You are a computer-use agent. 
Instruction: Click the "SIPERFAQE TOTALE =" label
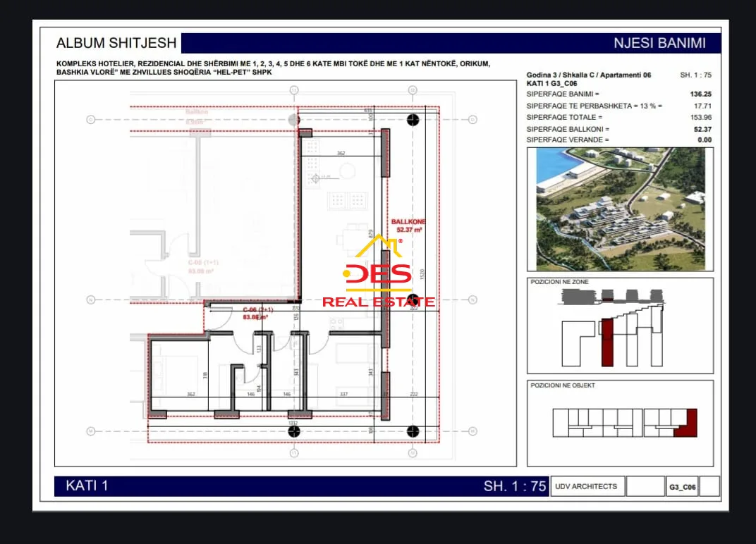pyautogui.click(x=564, y=117)
